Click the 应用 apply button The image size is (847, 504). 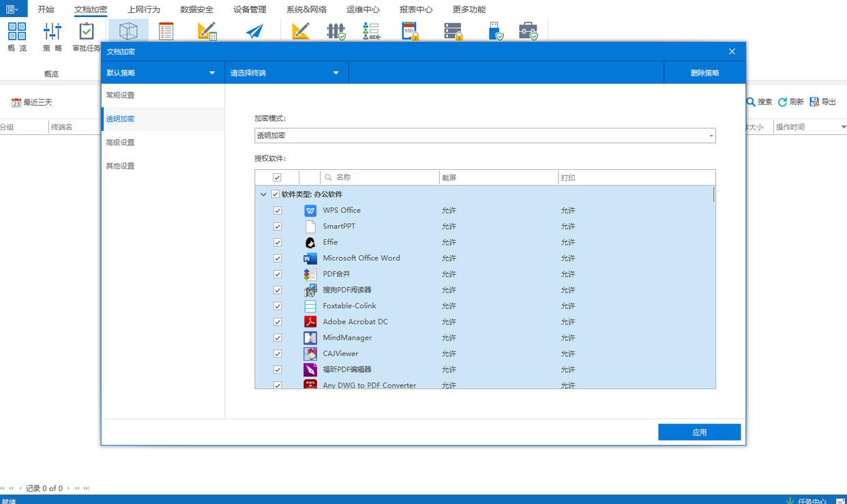[699, 432]
